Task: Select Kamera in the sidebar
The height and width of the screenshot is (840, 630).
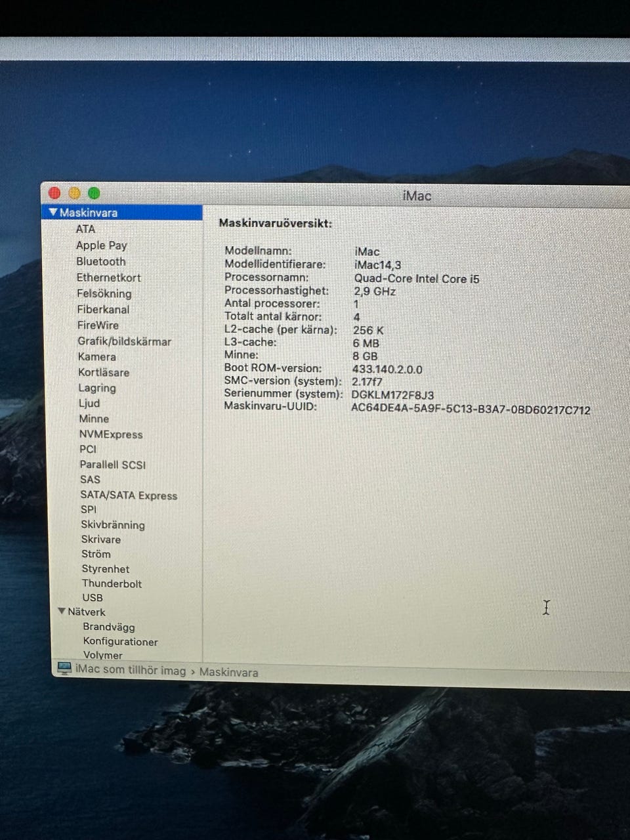Action: coord(96,357)
